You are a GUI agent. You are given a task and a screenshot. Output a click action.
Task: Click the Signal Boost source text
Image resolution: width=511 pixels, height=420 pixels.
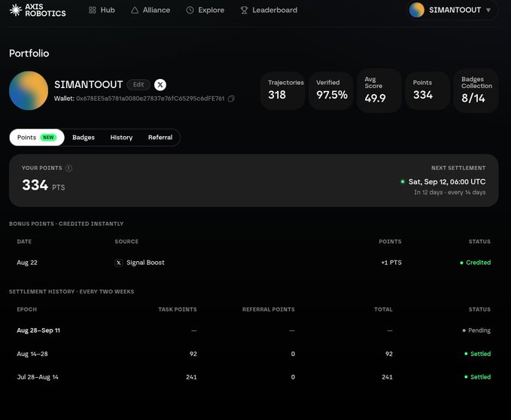click(145, 263)
